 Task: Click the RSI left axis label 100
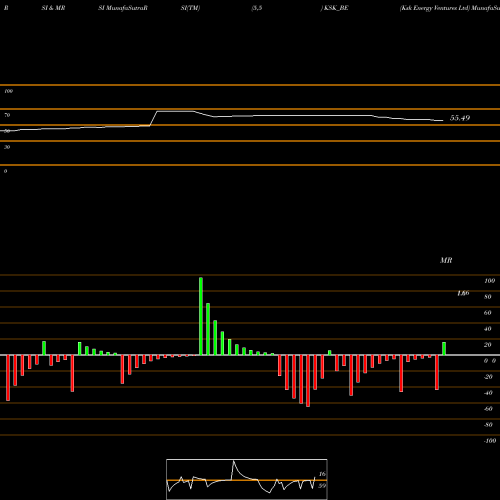point(8,91)
